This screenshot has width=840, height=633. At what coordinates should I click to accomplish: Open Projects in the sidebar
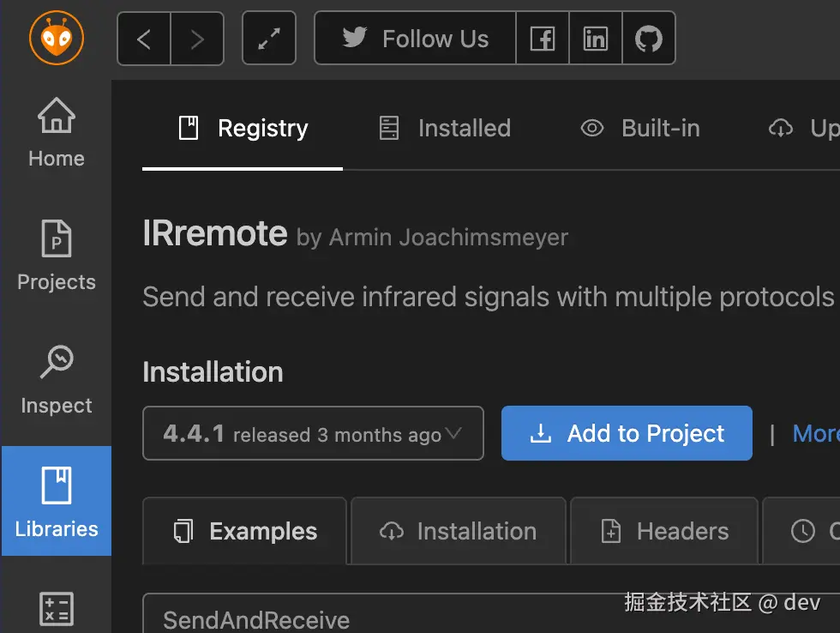57,256
